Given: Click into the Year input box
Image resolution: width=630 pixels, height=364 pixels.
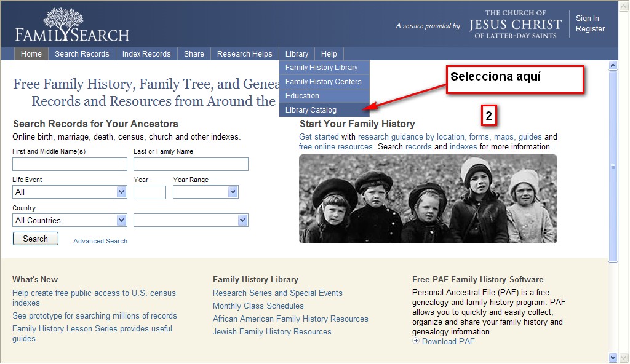Looking at the screenshot, I should click(150, 192).
